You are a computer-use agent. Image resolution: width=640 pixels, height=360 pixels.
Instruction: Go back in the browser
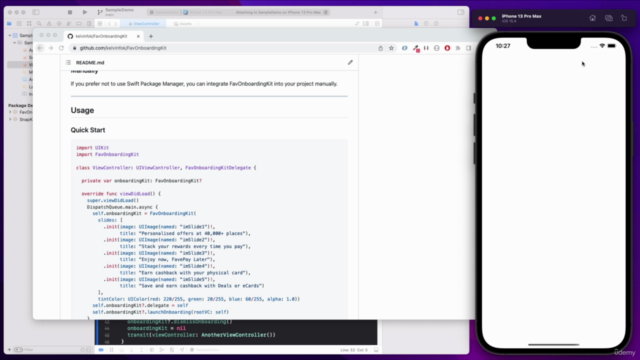coord(40,48)
